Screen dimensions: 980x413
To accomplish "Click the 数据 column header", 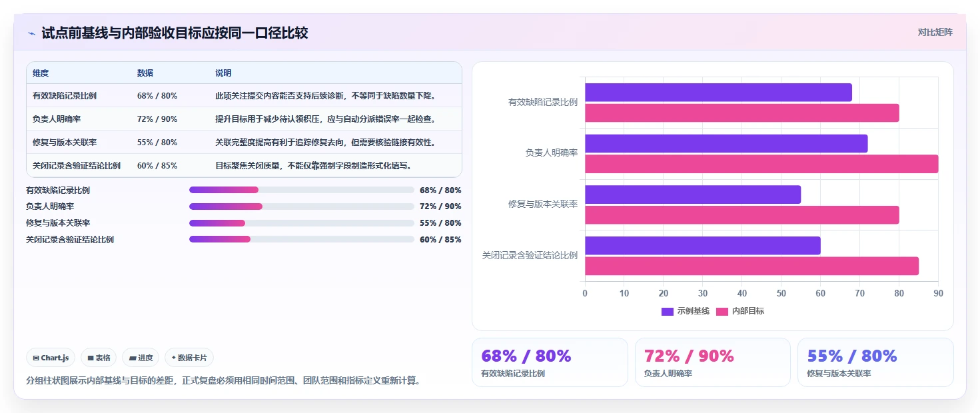I will [x=145, y=73].
